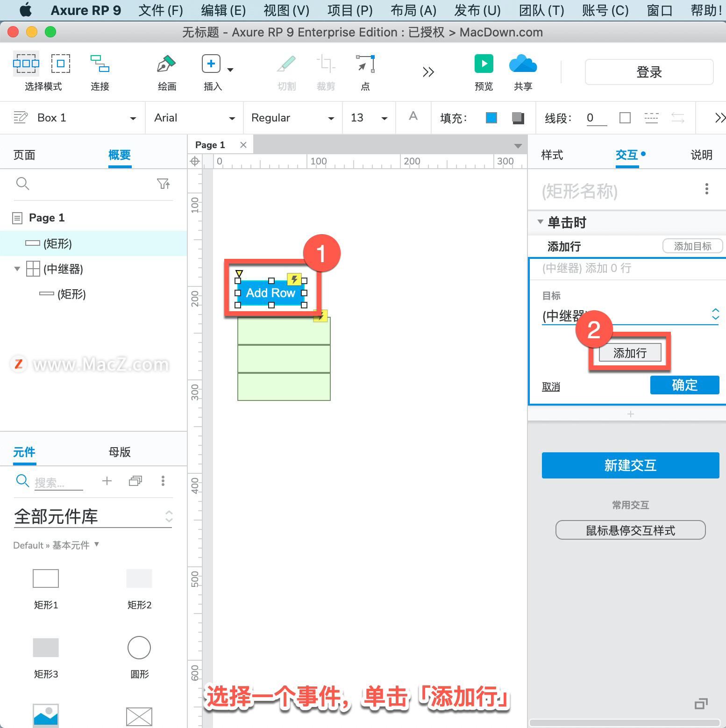Switch to the Interactions (交互) tab
This screenshot has height=728, width=726.
[627, 155]
